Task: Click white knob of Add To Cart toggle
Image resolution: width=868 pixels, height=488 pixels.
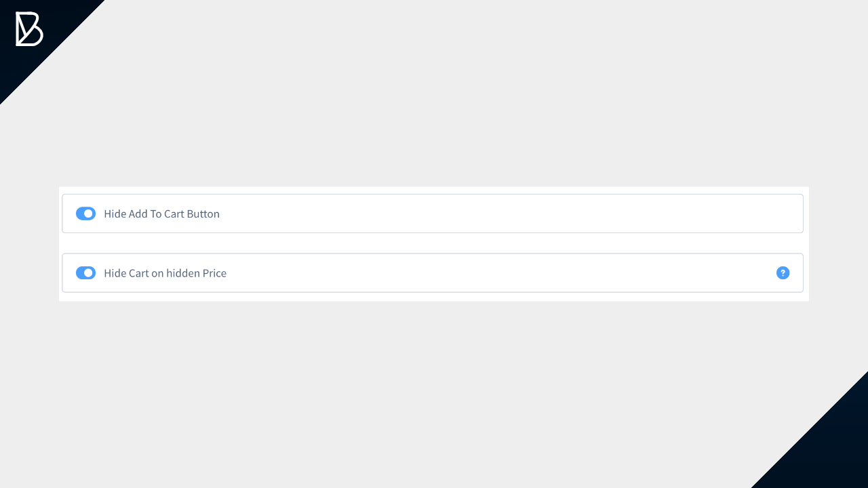Action: (88, 213)
